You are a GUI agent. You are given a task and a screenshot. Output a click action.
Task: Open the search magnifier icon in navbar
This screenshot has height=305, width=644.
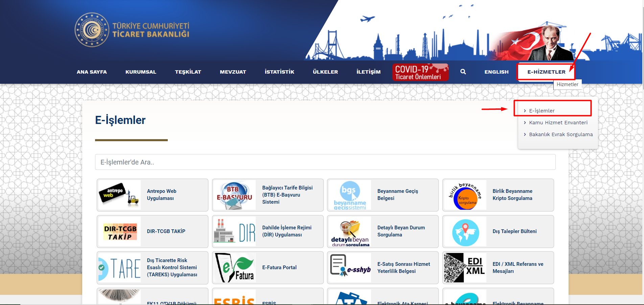(463, 72)
